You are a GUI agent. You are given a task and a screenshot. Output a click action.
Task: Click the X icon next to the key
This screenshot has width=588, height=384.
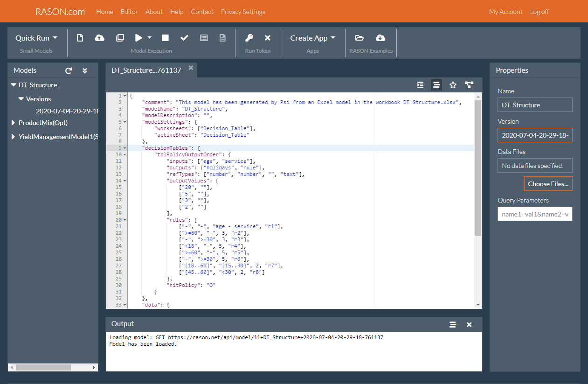pos(268,38)
